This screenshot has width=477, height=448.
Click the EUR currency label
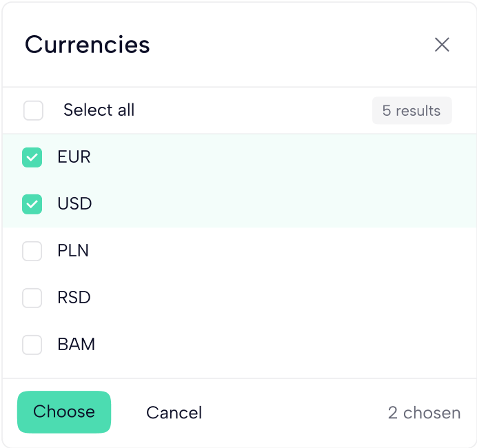(74, 158)
